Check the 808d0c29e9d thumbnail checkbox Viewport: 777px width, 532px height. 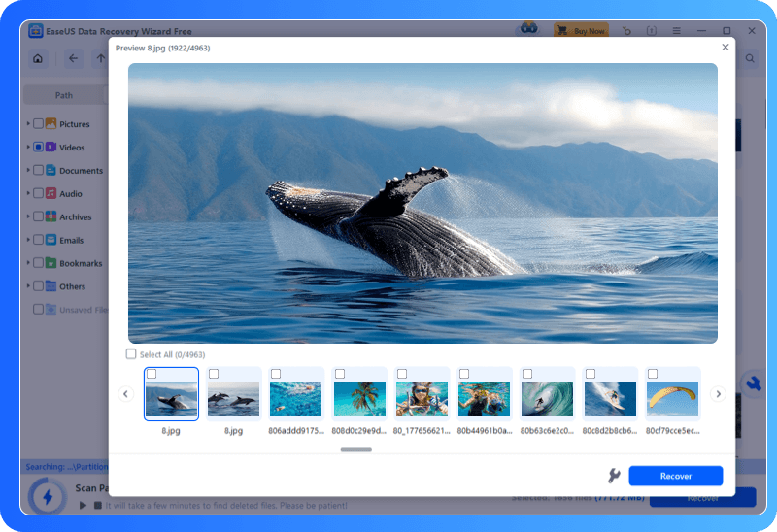point(339,374)
